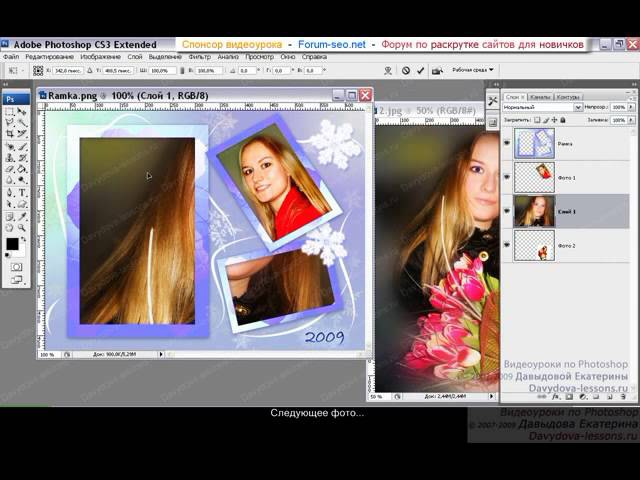
Task: Click the reference point location grid
Action: [x=38, y=71]
